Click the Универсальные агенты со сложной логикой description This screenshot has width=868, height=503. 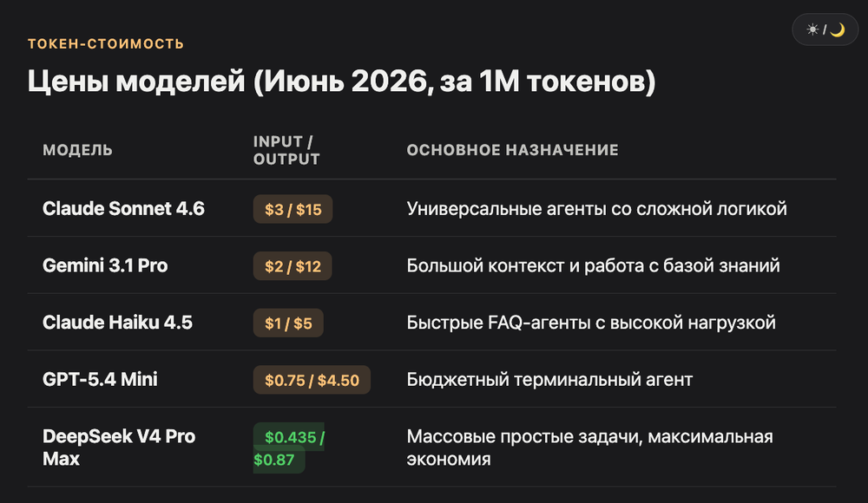tap(597, 209)
